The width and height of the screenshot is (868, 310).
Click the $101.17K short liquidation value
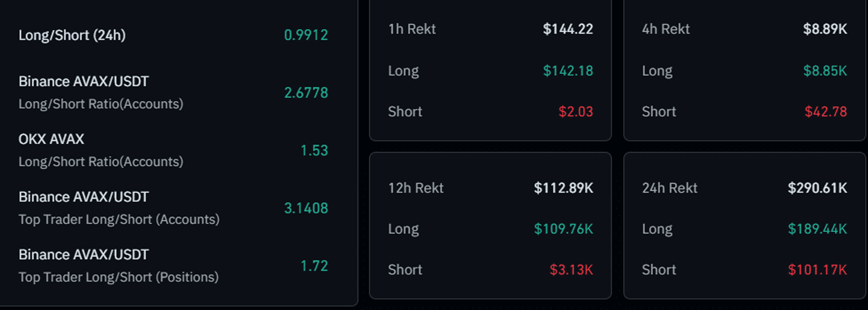(x=817, y=270)
